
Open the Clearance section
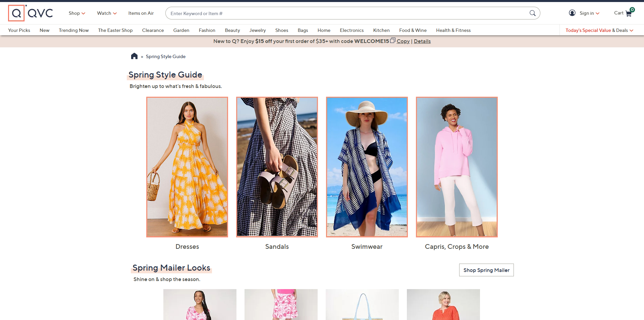153,30
